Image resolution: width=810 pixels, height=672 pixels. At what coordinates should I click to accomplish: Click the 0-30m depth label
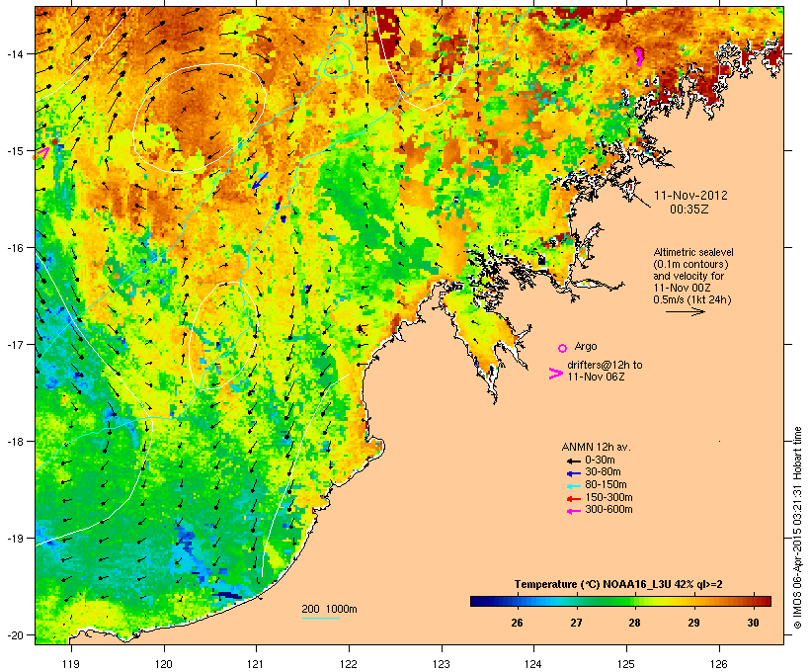pyautogui.click(x=600, y=461)
